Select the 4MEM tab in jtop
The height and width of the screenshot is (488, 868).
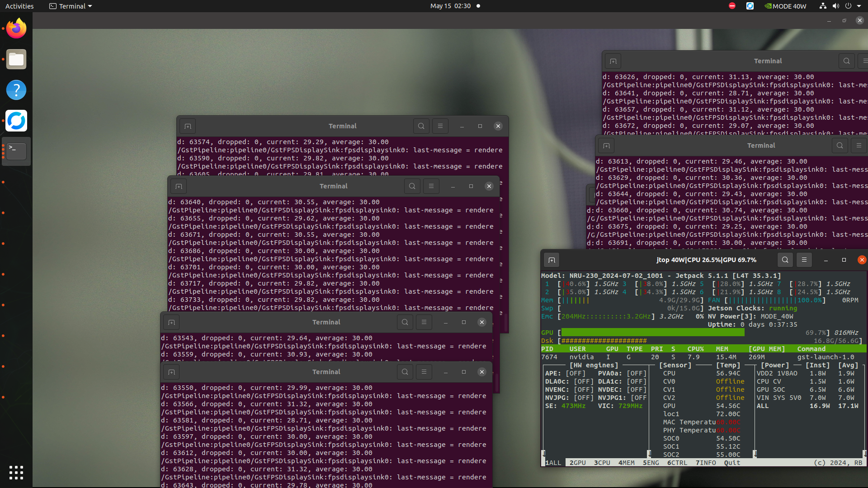626,463
